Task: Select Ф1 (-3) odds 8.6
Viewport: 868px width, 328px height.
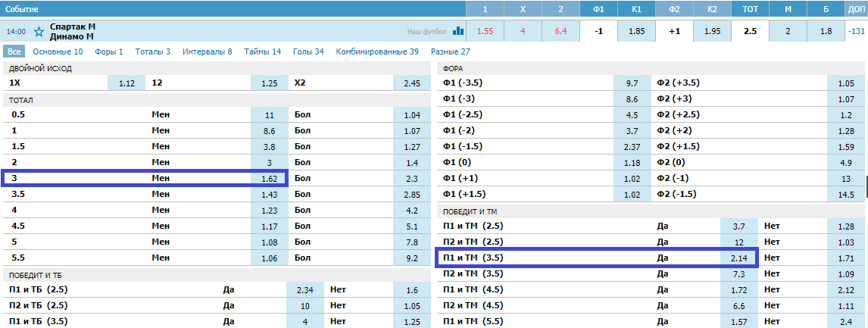Action: pos(632,99)
